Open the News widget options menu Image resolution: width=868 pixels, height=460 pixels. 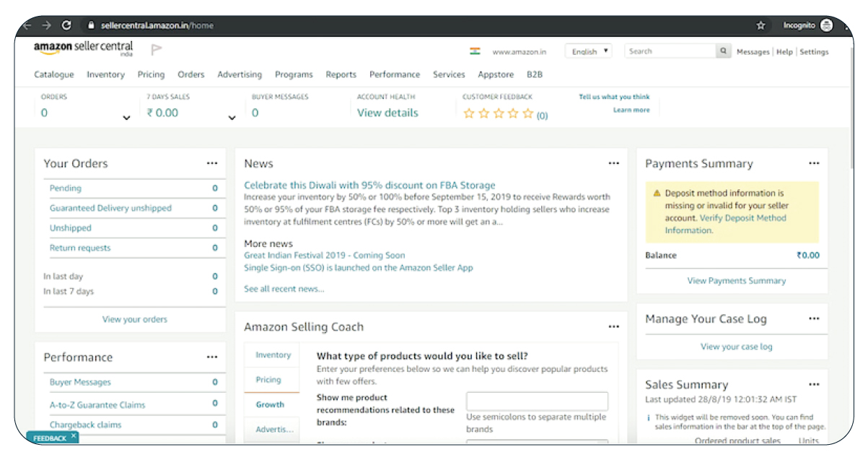pos(613,164)
